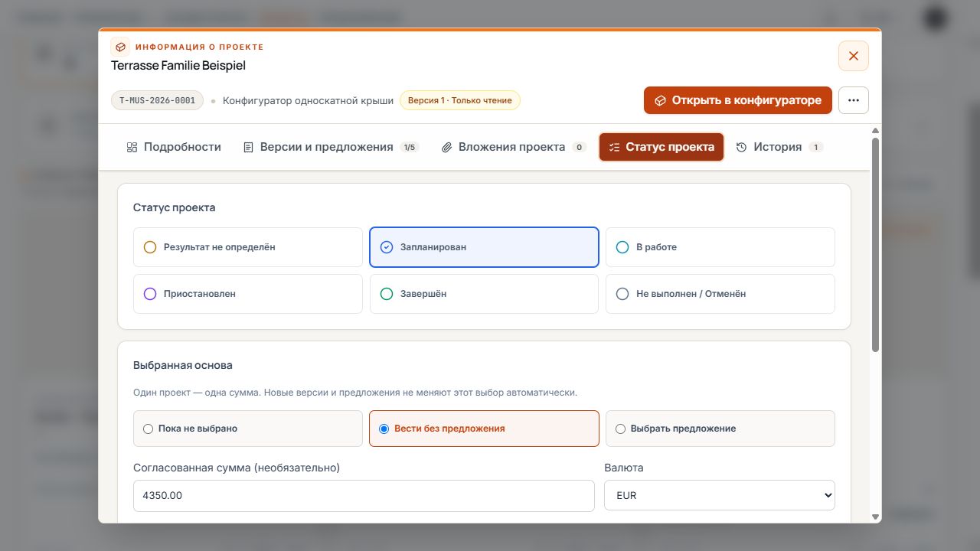Screen dimensions: 980x551
Task: Select the Статус проекта tab
Action: click(661, 147)
